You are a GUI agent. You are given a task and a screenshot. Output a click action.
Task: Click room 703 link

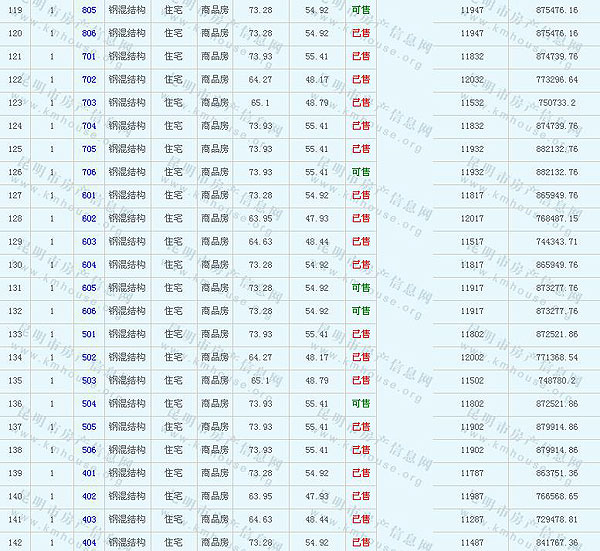(x=89, y=102)
